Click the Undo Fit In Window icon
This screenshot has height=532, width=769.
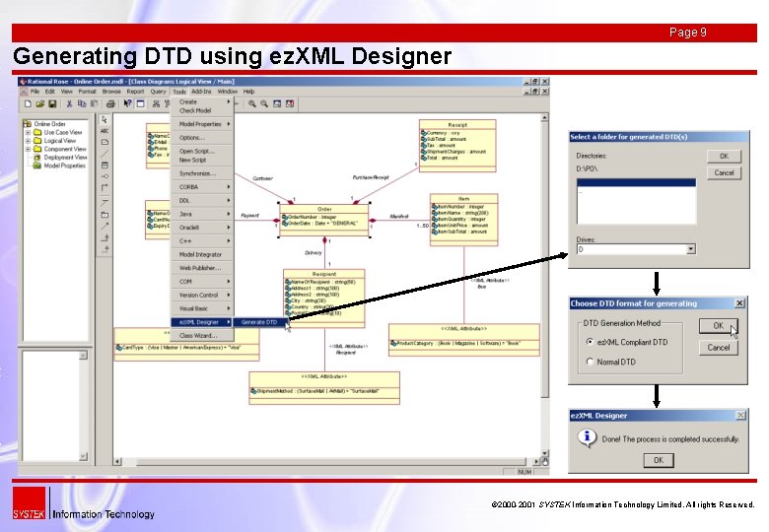tap(290, 103)
